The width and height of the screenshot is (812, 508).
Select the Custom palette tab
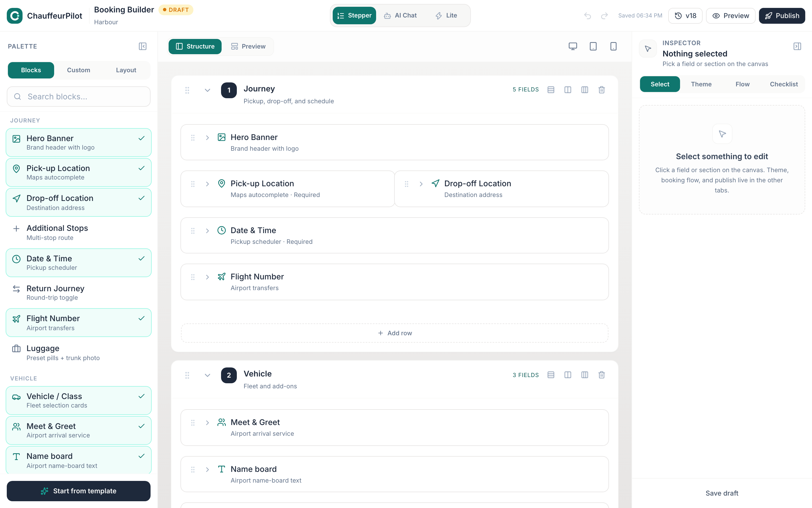click(x=78, y=70)
